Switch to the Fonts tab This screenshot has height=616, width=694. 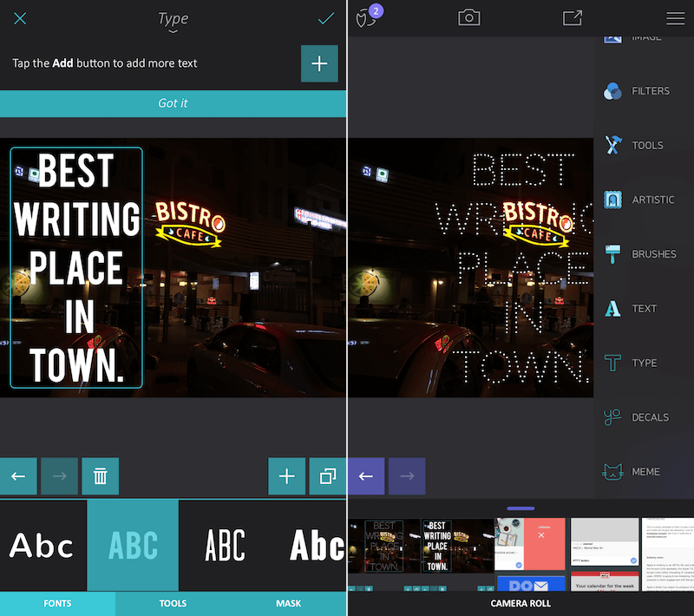57,603
